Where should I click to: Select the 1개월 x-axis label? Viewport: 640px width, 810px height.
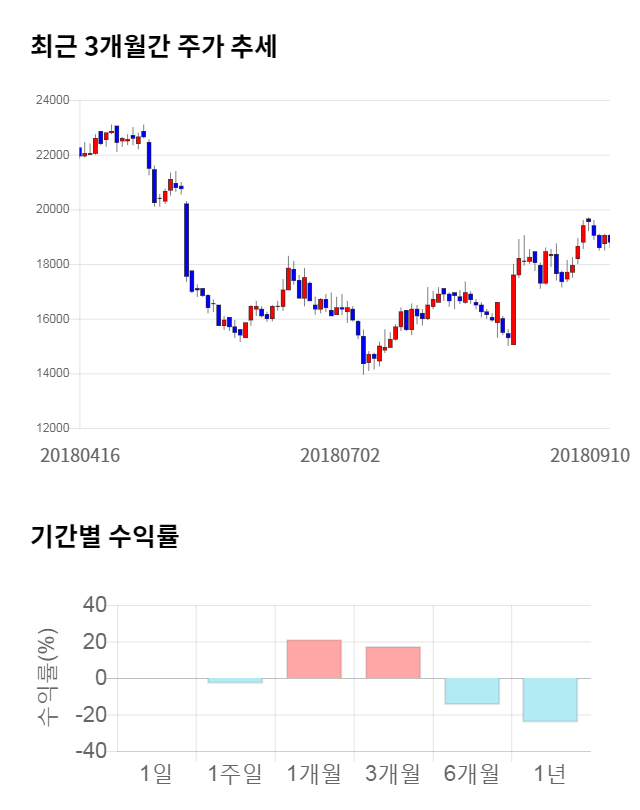pos(314,773)
